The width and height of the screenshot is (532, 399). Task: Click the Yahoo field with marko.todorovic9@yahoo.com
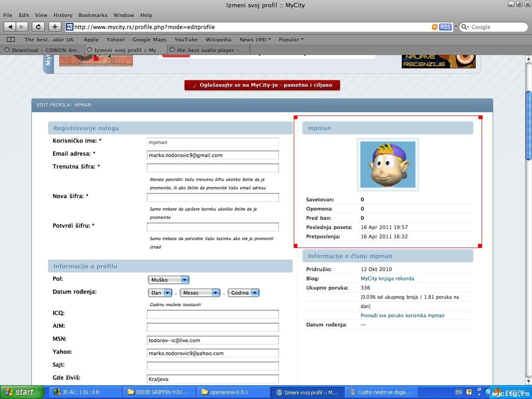pos(213,353)
